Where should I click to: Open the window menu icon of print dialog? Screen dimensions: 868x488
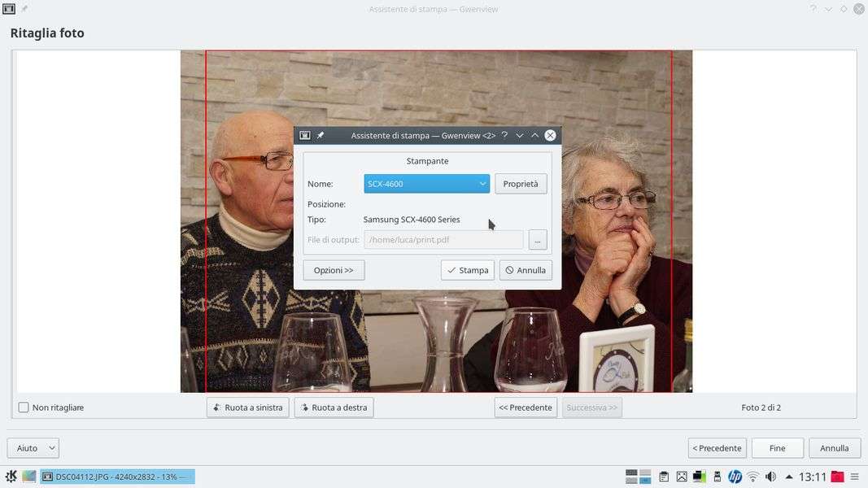[305, 136]
